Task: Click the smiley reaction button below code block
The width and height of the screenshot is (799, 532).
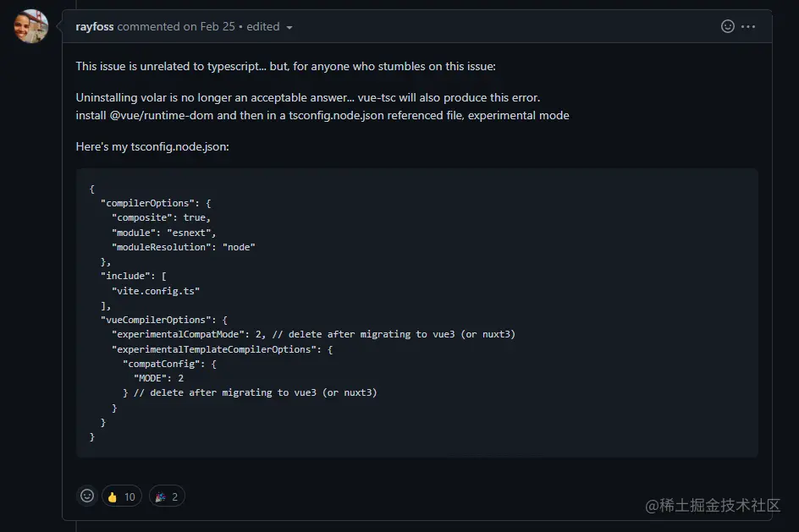Action: 87,496
